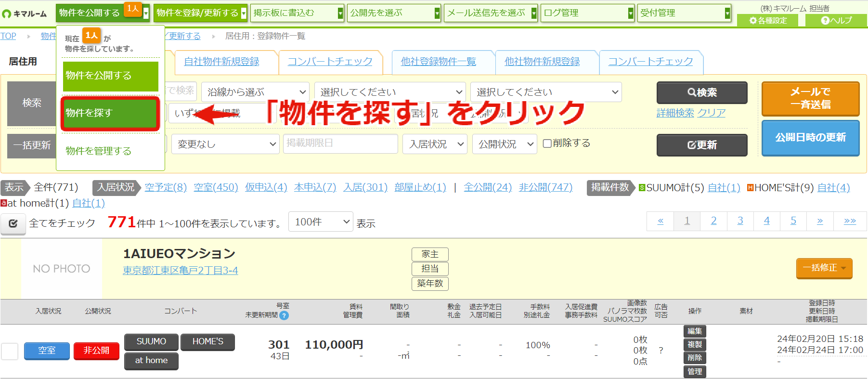Click メールで一斉送信 orange button
This screenshot has height=391, width=868.
point(810,98)
